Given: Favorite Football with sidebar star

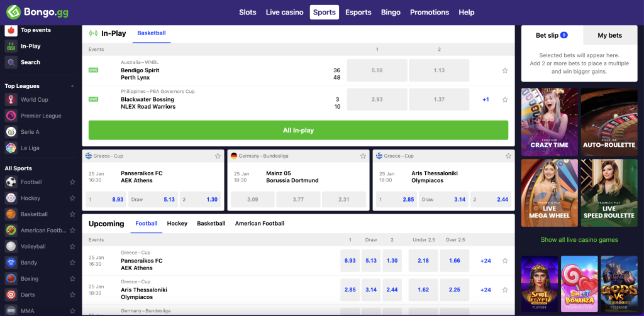Looking at the screenshot, I should coord(73,182).
